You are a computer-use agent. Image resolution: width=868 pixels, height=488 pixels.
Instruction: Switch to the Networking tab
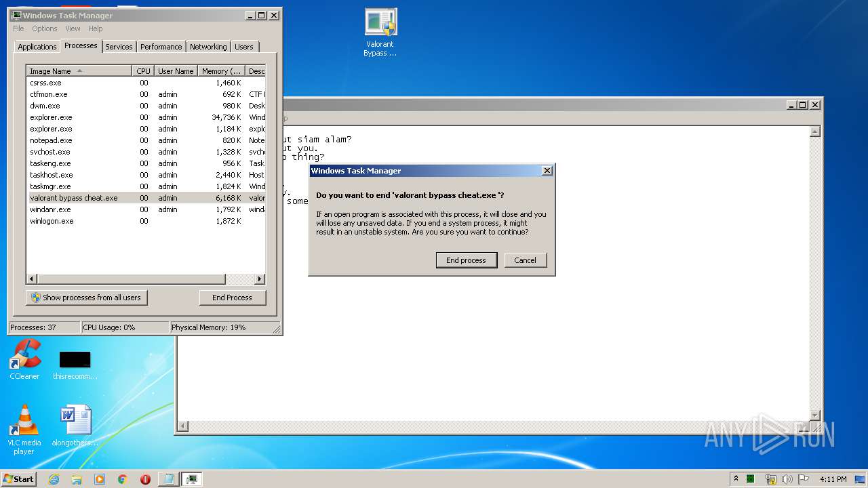pyautogui.click(x=208, y=47)
